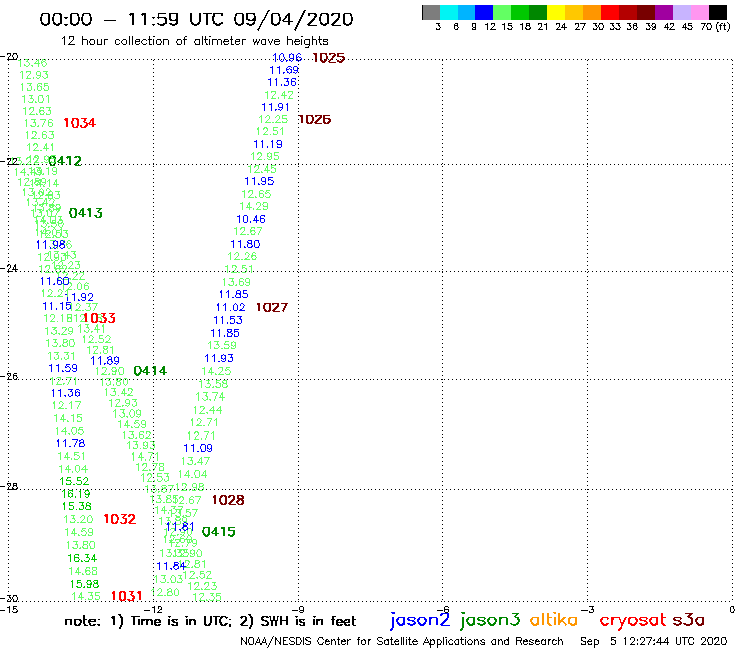Click the red pass label 1033
This screenshot has width=740, height=650.
point(99,318)
